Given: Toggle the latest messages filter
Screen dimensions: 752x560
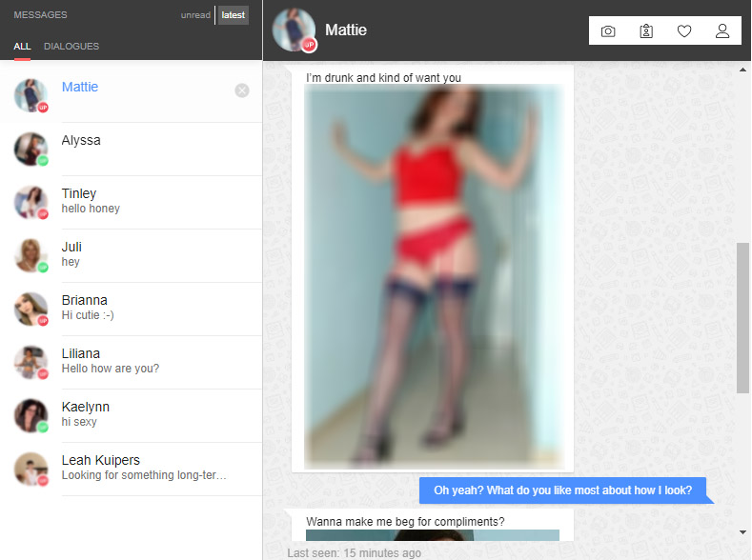Looking at the screenshot, I should click(234, 15).
